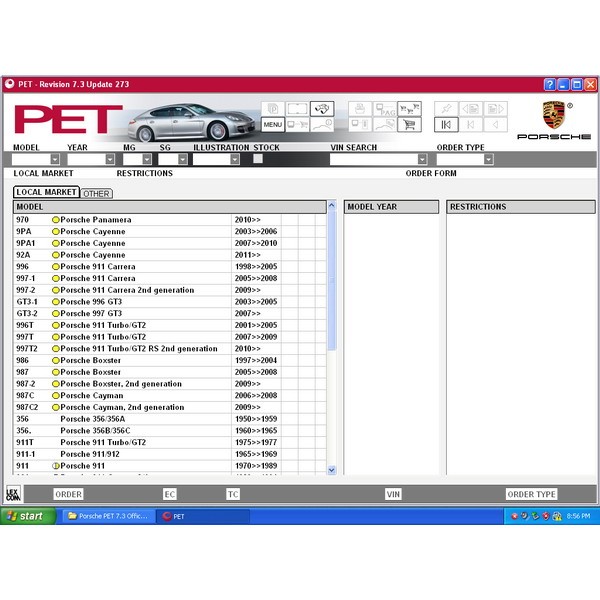The image size is (600, 600).
Task: Click the single shopping cart icon
Action: 409,124
